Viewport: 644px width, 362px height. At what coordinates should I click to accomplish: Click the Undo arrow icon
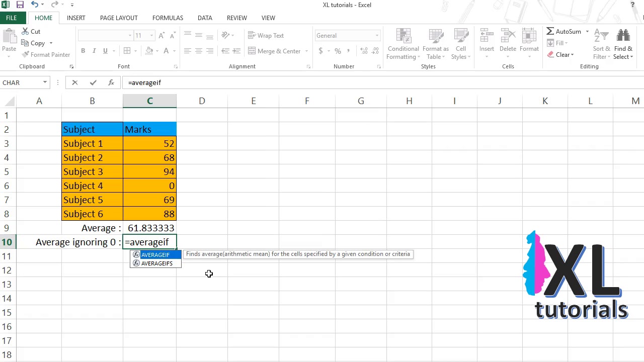click(x=34, y=5)
